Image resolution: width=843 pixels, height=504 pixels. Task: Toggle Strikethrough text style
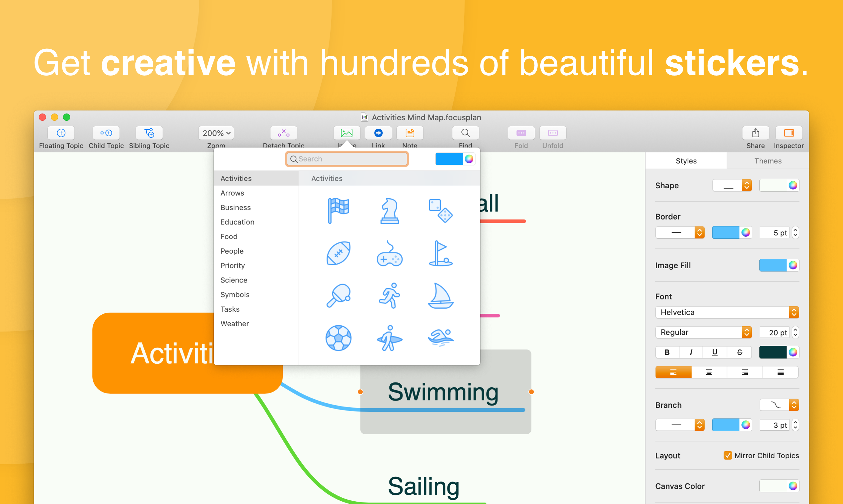pos(739,352)
